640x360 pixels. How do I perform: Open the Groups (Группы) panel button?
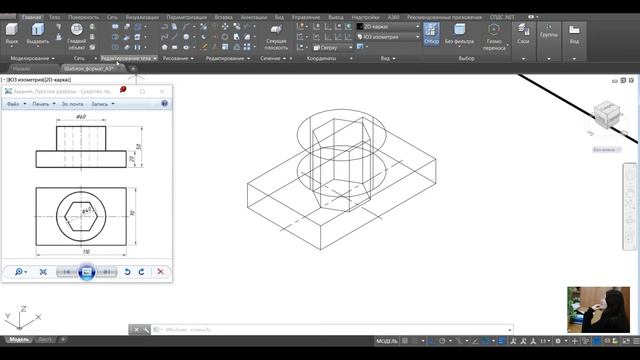[549, 31]
